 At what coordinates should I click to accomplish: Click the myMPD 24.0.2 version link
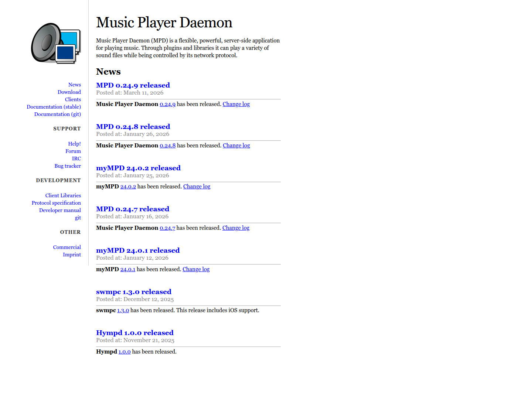(x=128, y=187)
